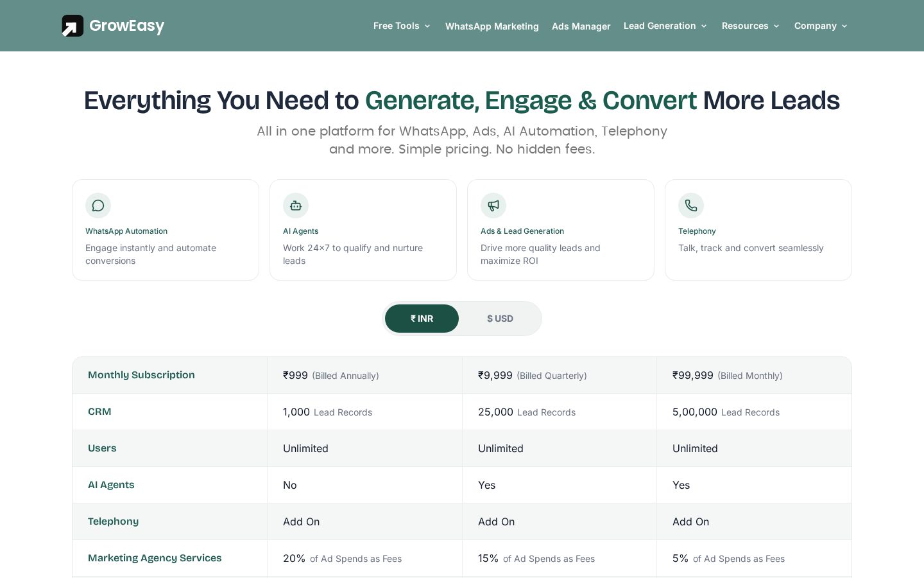Click the Ads & Lead Generation megaphone icon

click(x=493, y=206)
